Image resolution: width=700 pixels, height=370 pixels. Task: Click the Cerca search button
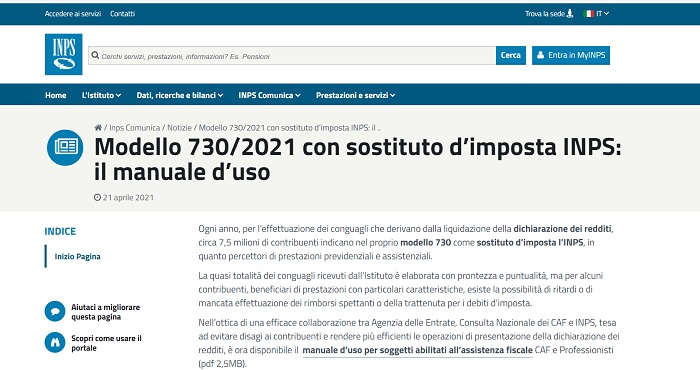point(511,55)
